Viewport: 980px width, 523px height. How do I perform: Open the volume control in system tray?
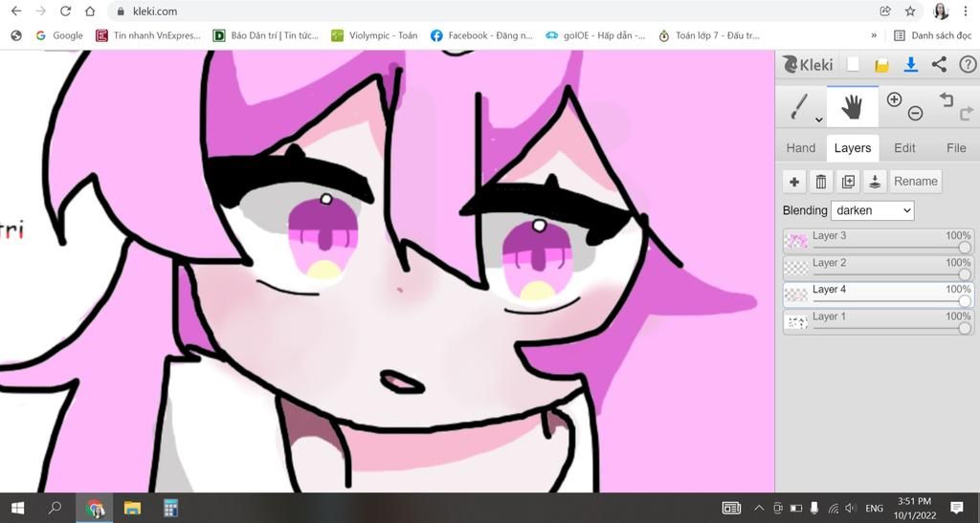851,508
